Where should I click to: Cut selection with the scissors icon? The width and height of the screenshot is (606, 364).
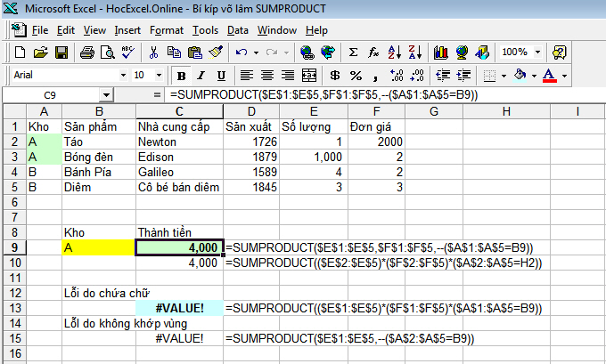pyautogui.click(x=153, y=53)
